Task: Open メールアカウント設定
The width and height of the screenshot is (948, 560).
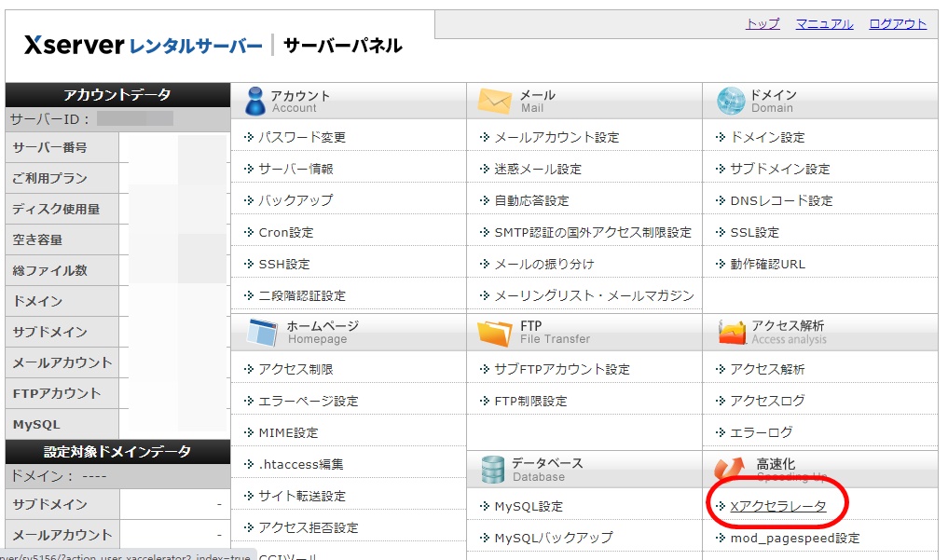Action: tap(556, 137)
